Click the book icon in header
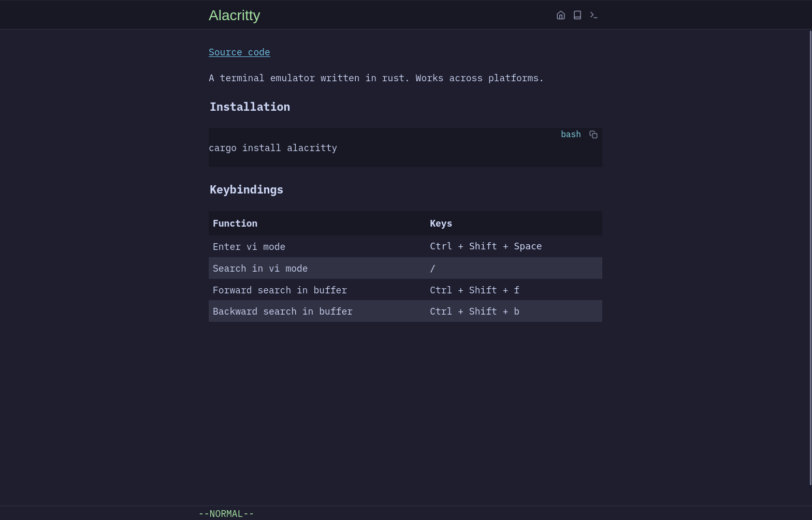The width and height of the screenshot is (812, 520). click(577, 15)
